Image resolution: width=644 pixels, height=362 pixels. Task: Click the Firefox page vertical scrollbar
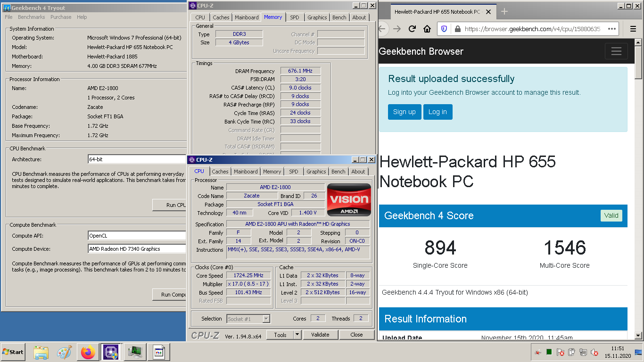tap(638, 189)
